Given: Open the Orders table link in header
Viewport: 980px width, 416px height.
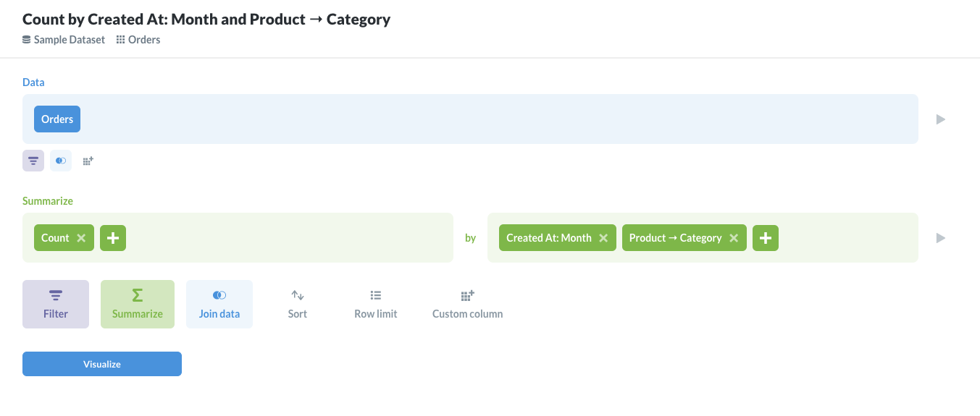Looking at the screenshot, I should coord(143,40).
